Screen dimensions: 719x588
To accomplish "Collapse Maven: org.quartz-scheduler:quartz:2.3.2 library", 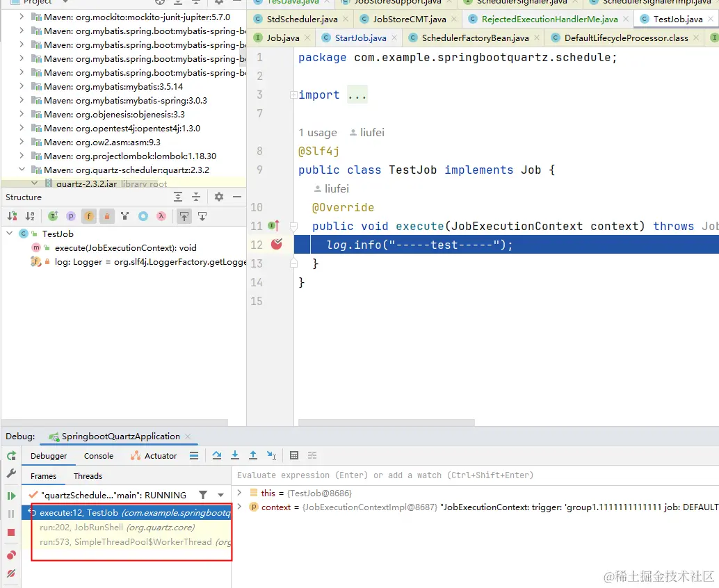I will (x=22, y=170).
